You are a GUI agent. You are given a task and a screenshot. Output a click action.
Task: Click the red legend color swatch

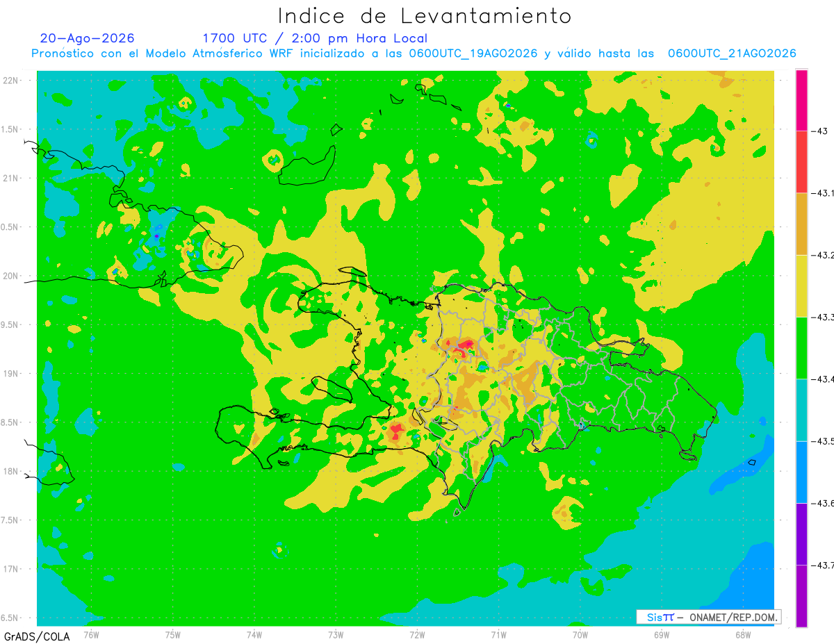coord(801,162)
